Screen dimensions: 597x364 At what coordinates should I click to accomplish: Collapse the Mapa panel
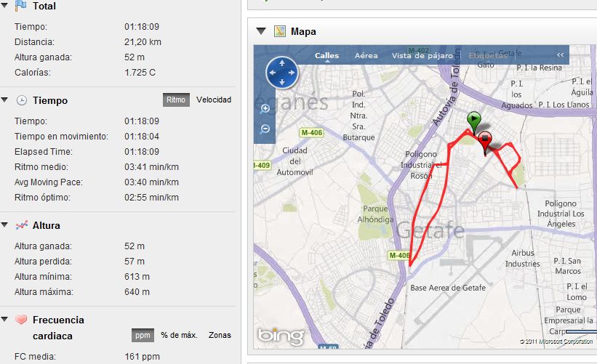coord(260,31)
